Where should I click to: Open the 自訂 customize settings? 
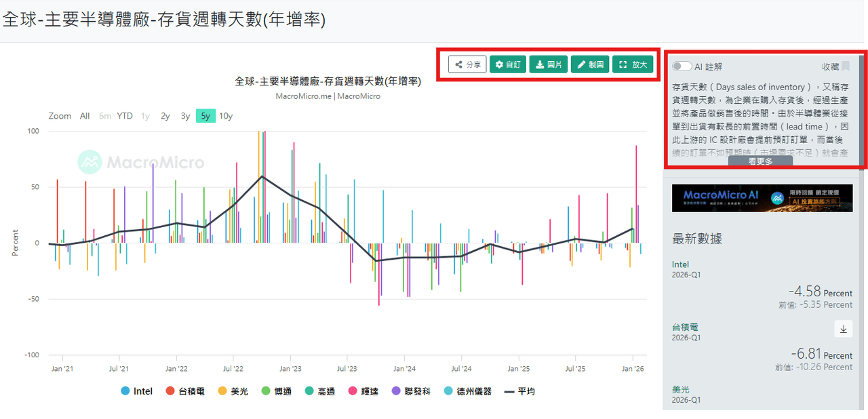coord(508,64)
